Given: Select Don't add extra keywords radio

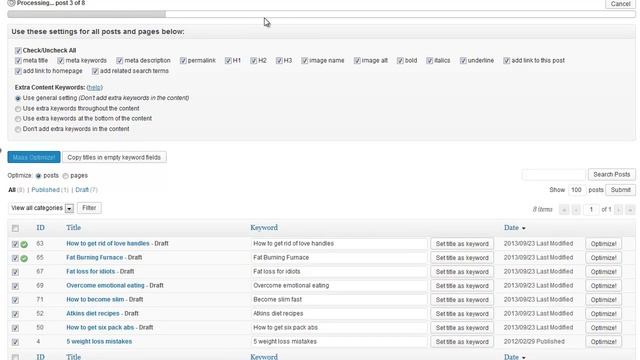Looking at the screenshot, I should tap(18, 129).
